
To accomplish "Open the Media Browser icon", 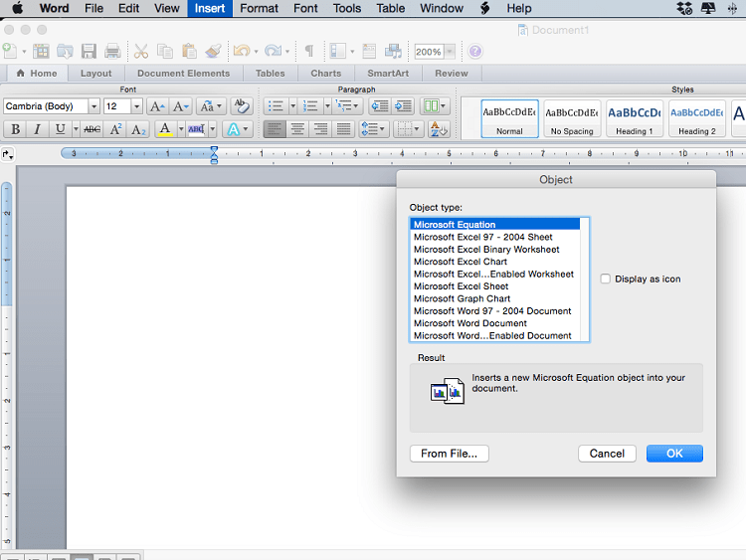I will (393, 51).
